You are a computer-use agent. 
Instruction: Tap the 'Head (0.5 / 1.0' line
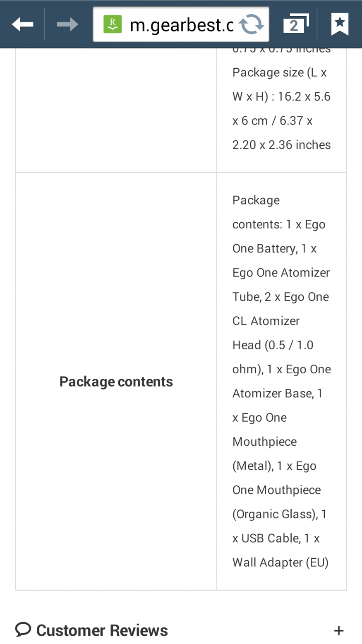273,345
